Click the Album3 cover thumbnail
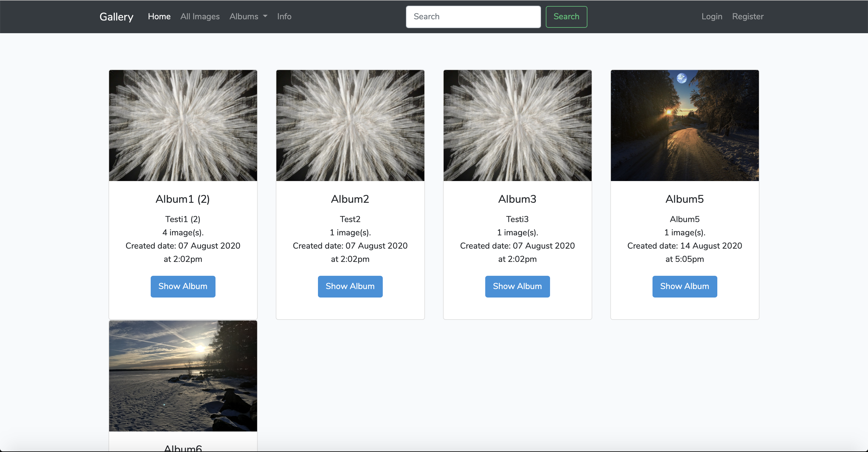868x452 pixels. pyautogui.click(x=517, y=126)
